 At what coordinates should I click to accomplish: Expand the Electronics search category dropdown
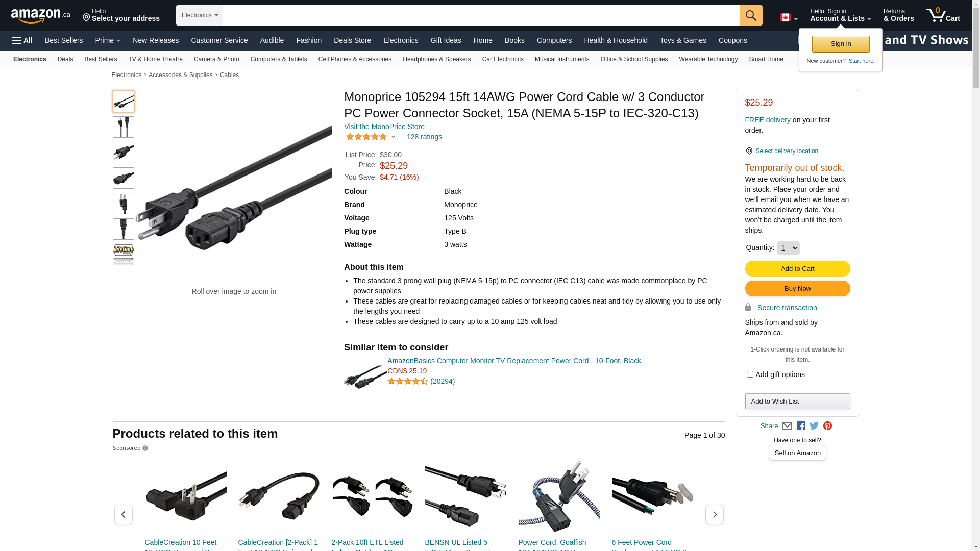pos(200,15)
